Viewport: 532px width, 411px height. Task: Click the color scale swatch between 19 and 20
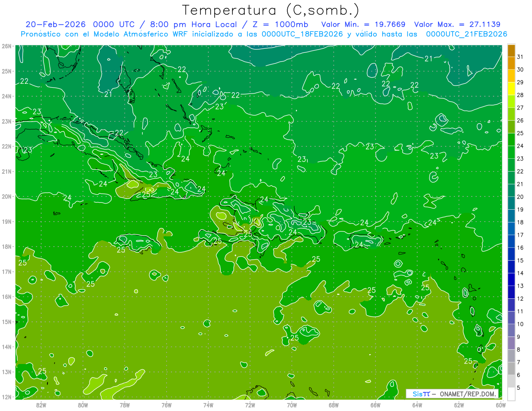tap(512, 203)
